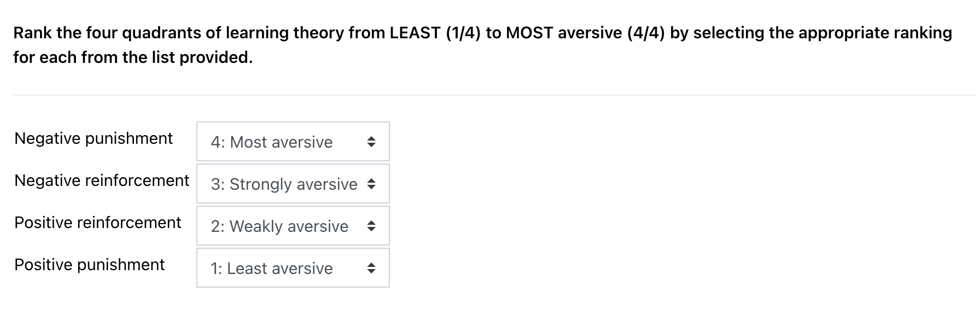Open the Positive punishment ranking dropdown

(x=293, y=268)
